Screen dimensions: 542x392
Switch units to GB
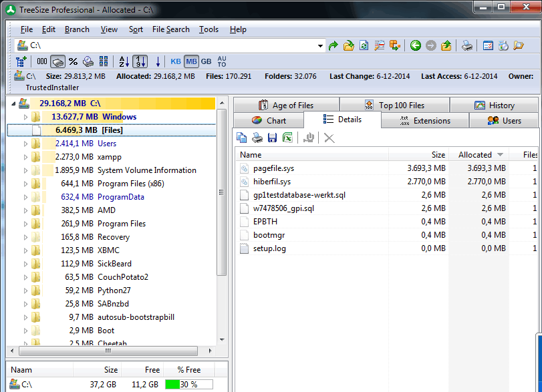click(x=206, y=61)
